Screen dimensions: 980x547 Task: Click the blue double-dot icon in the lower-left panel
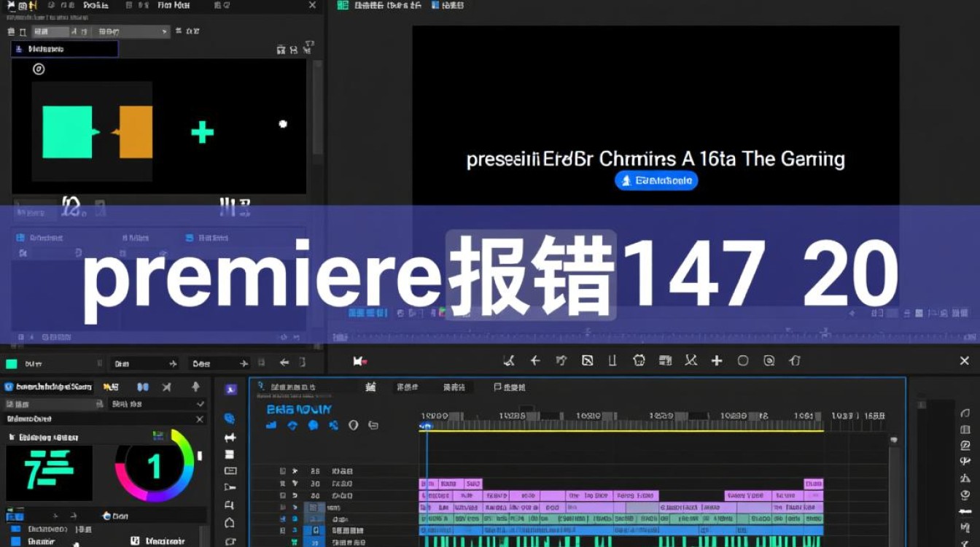(143, 387)
